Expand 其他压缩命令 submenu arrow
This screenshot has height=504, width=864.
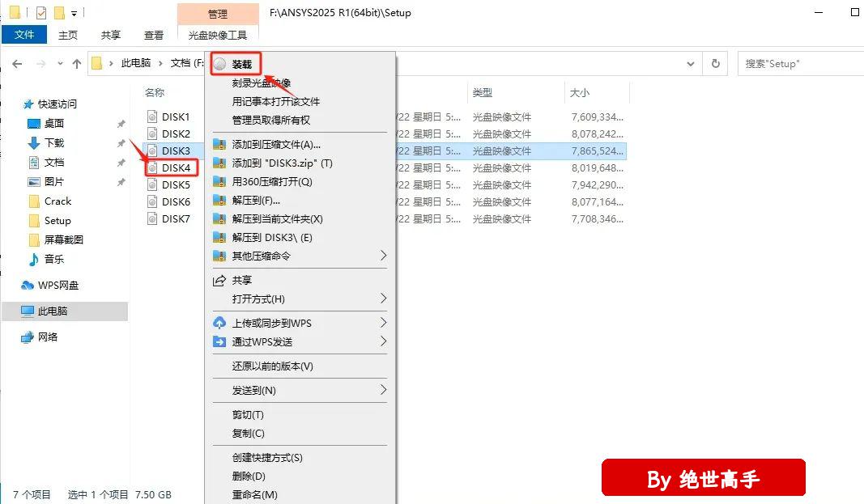point(384,256)
